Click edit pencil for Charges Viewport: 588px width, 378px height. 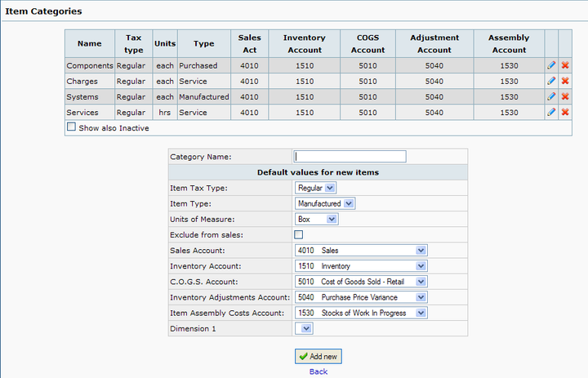point(551,81)
